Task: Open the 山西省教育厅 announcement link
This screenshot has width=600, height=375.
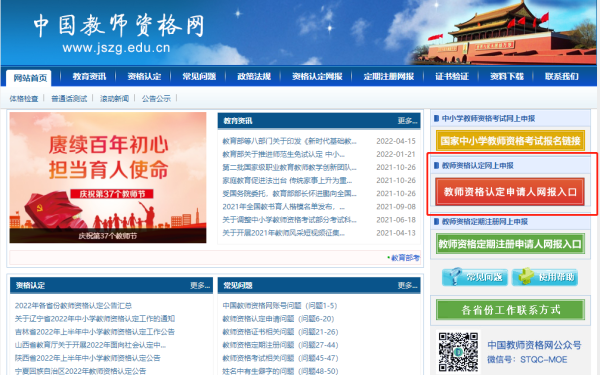Action: pyautogui.click(x=90, y=345)
